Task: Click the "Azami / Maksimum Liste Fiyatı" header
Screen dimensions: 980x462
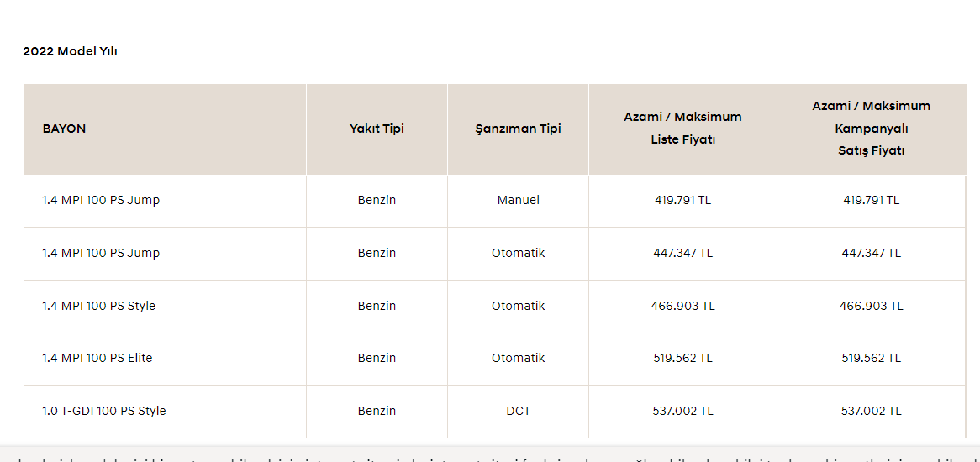Action: pyautogui.click(x=682, y=129)
